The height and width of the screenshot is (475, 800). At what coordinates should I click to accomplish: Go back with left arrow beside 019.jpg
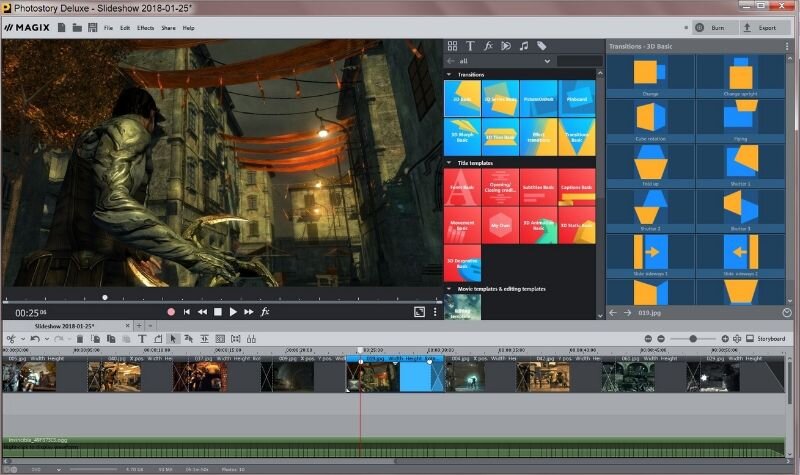point(613,313)
